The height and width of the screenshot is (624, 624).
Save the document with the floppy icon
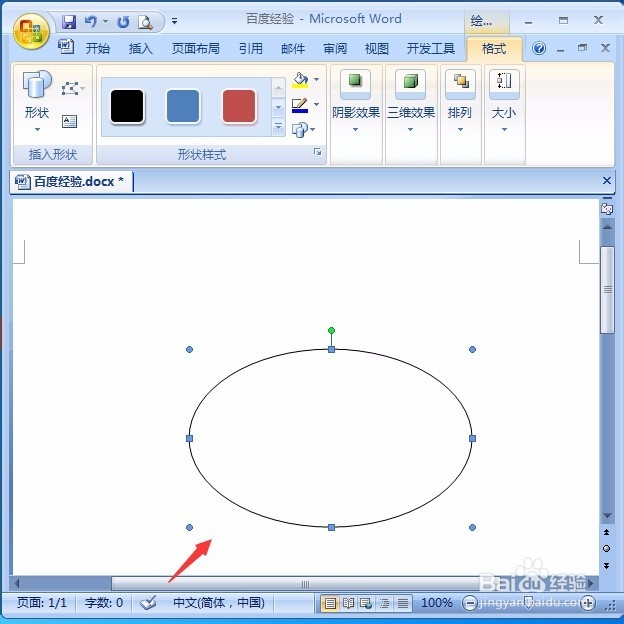point(69,22)
